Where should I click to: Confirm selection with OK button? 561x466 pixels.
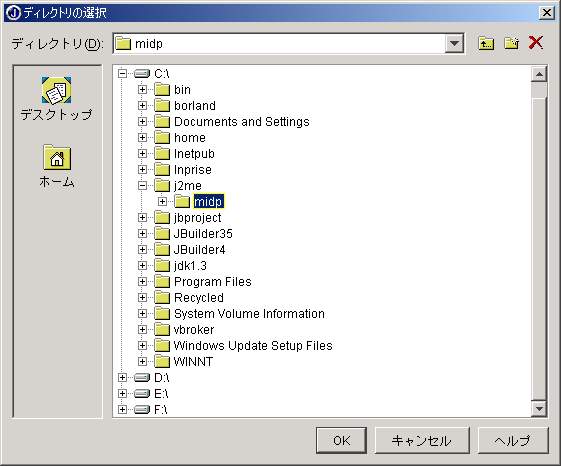[341, 440]
